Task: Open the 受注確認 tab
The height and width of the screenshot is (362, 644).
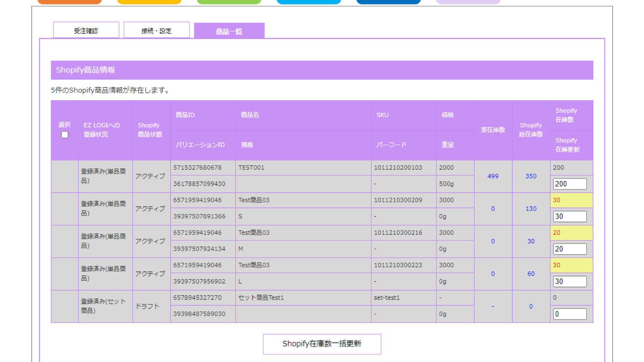Action: click(x=86, y=30)
